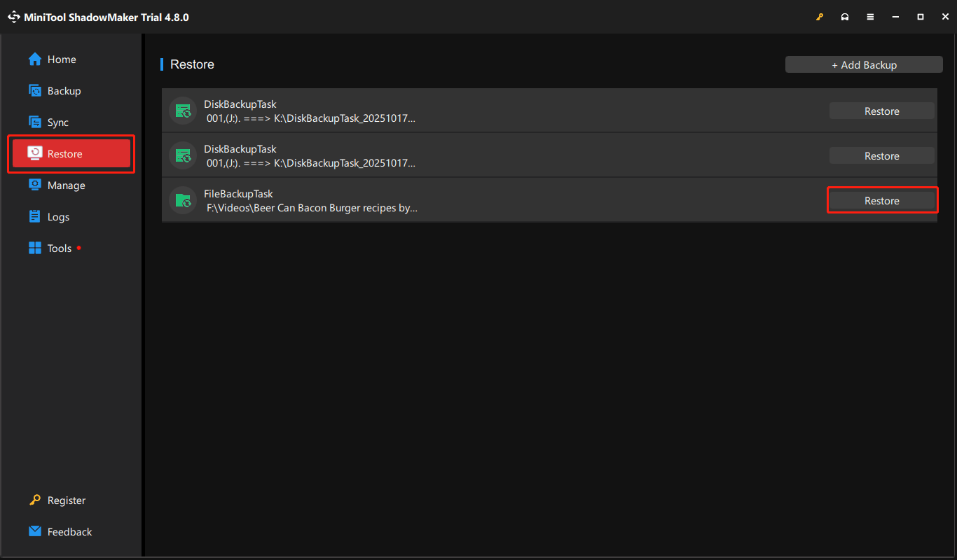Click the Add Backup button

[x=864, y=65]
